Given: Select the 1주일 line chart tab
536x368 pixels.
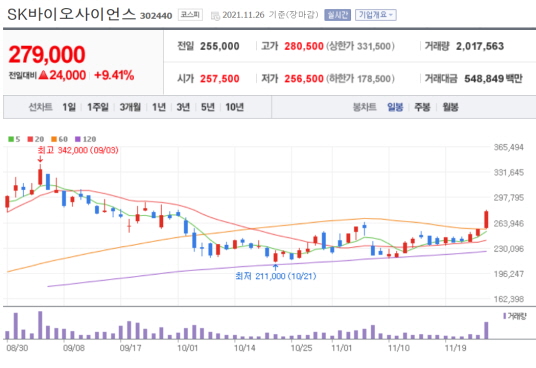Looking at the screenshot, I should [98, 107].
